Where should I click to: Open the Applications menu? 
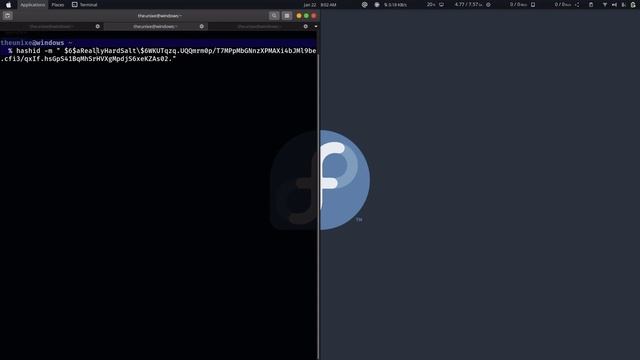pyautogui.click(x=33, y=5)
